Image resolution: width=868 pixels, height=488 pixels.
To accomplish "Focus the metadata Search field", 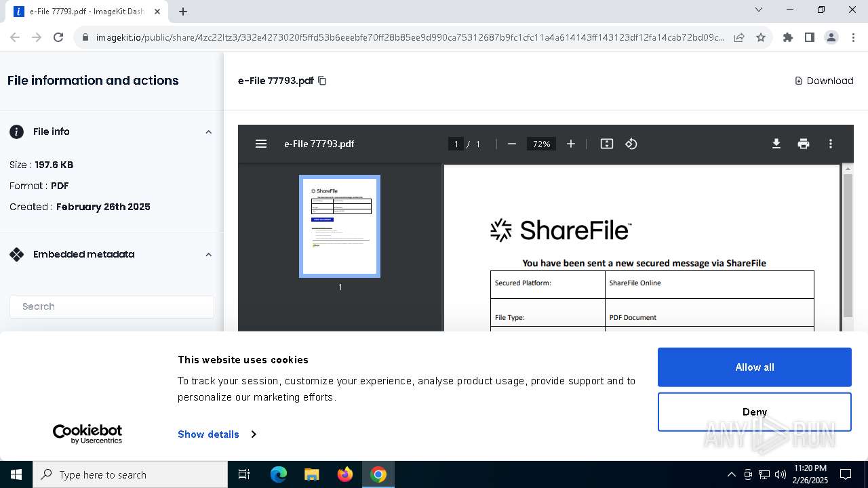I will [x=112, y=306].
